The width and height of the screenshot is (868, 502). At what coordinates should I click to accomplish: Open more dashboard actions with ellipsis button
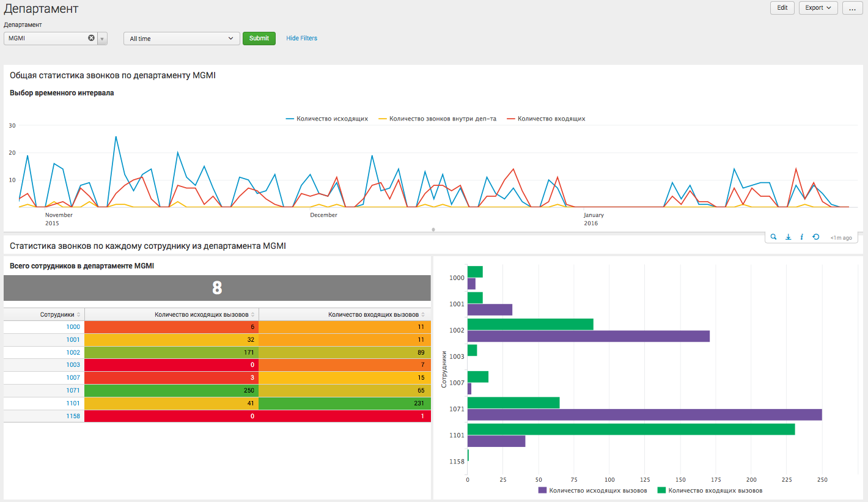click(852, 7)
